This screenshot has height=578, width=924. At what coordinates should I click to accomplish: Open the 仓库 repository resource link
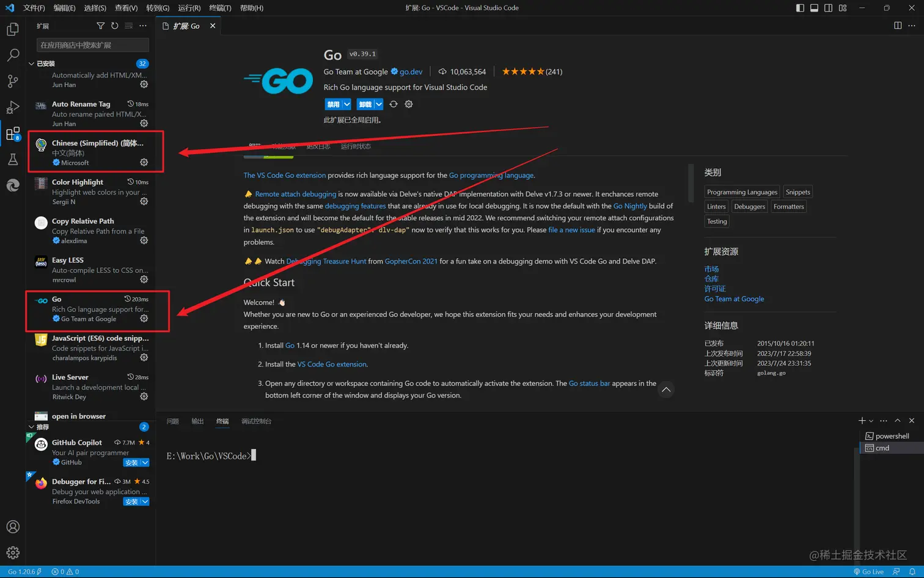click(x=711, y=279)
